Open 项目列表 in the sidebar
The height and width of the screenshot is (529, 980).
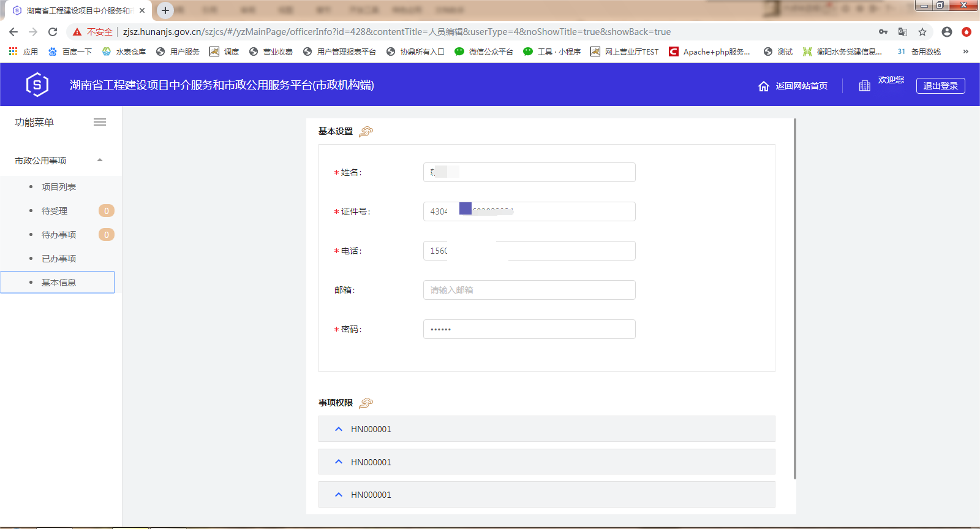[59, 187]
